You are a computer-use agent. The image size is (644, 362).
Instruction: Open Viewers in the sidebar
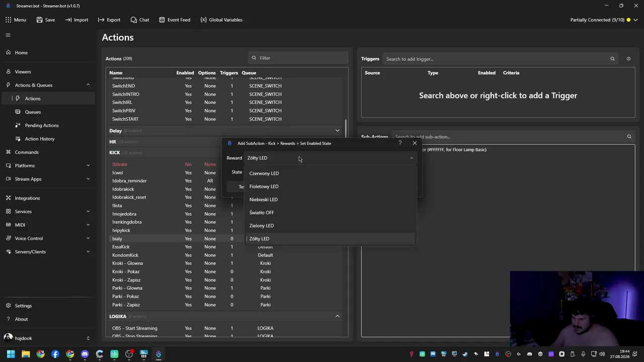click(48, 71)
